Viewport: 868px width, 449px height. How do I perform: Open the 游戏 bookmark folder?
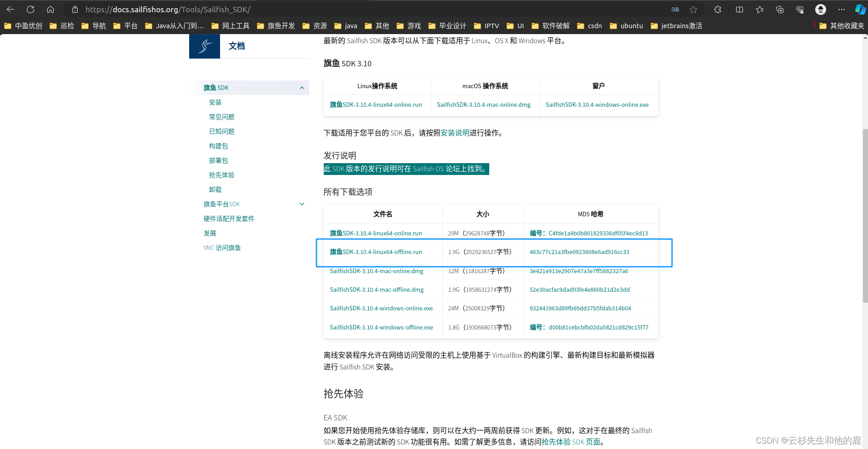(x=409, y=26)
